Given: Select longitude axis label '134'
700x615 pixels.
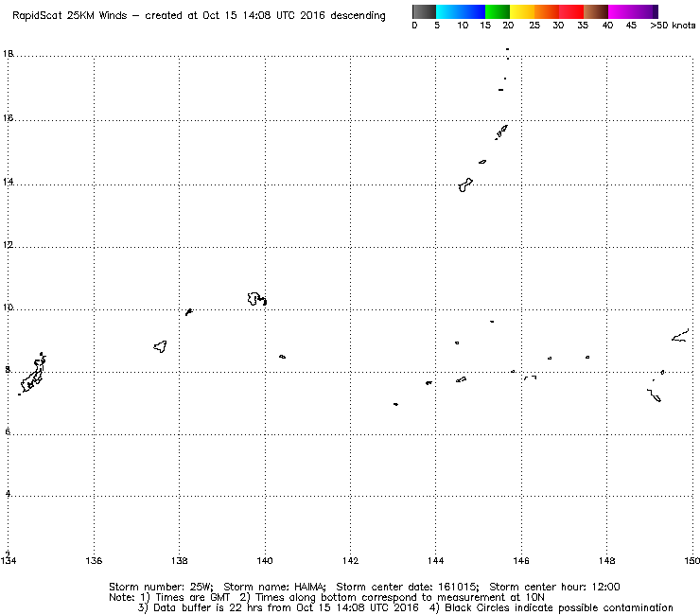Looking at the screenshot, I should coord(9,560).
